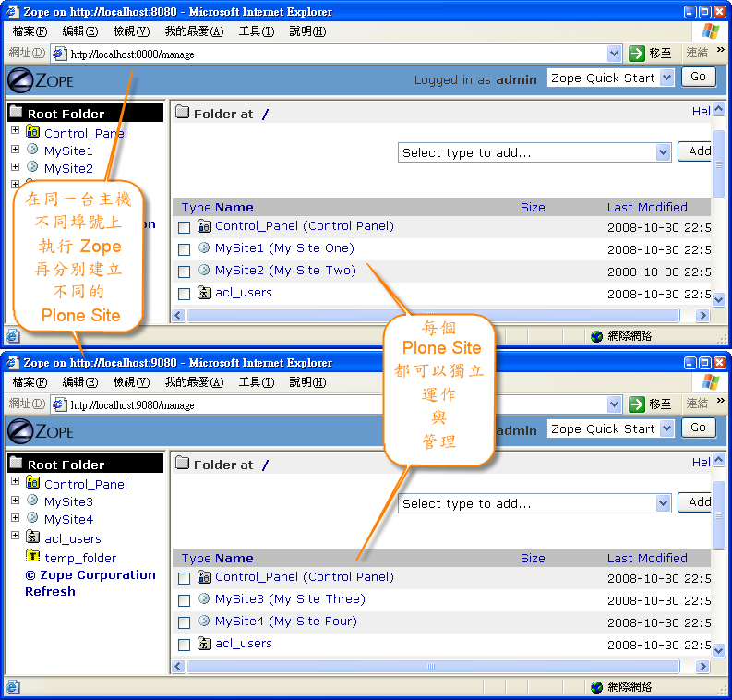Expand acl_users node in 9080 tree

coord(16,535)
